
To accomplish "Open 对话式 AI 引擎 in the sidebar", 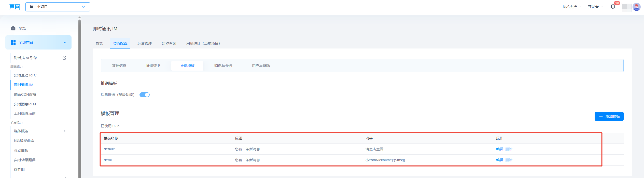I will (x=25, y=58).
